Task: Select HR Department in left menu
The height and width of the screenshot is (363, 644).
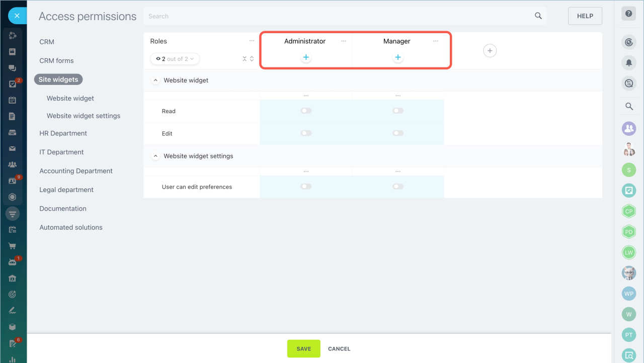Action: tap(63, 133)
